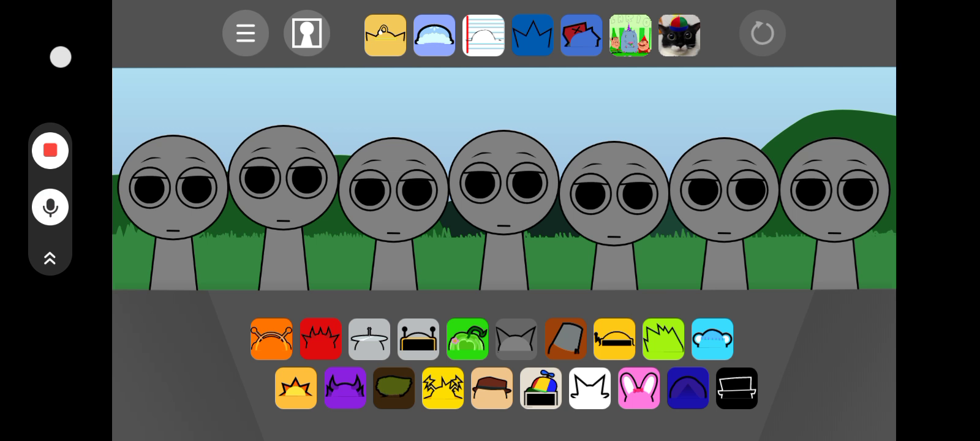Viewport: 980px width, 441px height.
Task: Expand the recorder panel with double chevron
Action: [x=50, y=258]
